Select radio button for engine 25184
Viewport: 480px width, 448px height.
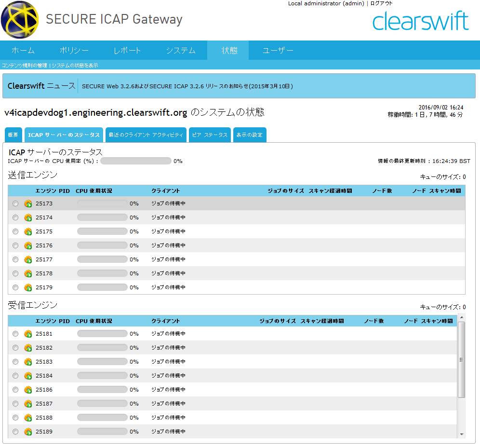(x=15, y=376)
